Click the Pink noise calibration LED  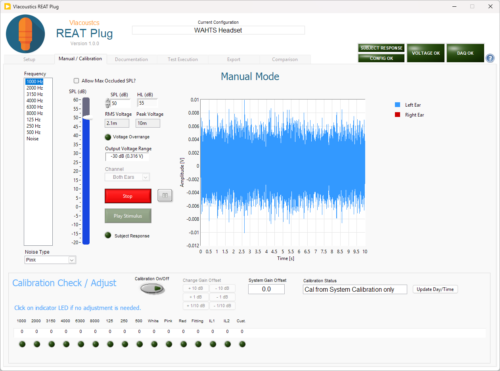pos(169,344)
